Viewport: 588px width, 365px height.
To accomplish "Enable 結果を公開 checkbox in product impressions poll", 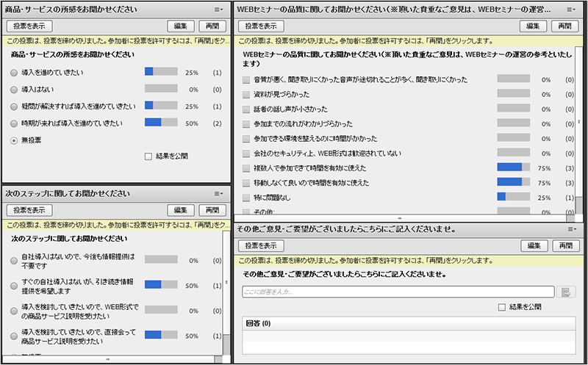I will click(148, 156).
